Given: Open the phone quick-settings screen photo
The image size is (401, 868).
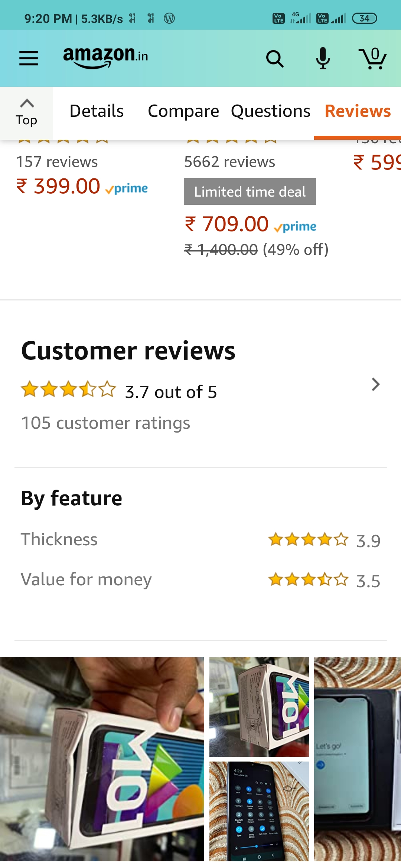Looking at the screenshot, I should [259, 811].
